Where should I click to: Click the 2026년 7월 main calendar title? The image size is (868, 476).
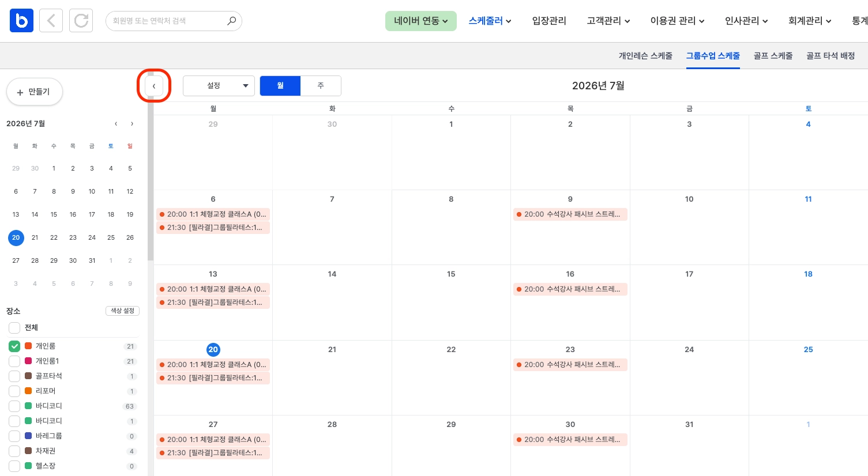coord(598,86)
